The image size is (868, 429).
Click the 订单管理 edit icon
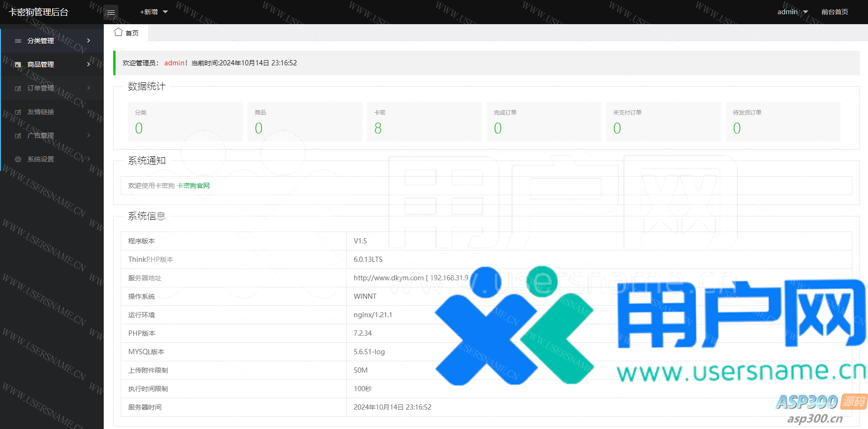[18, 89]
